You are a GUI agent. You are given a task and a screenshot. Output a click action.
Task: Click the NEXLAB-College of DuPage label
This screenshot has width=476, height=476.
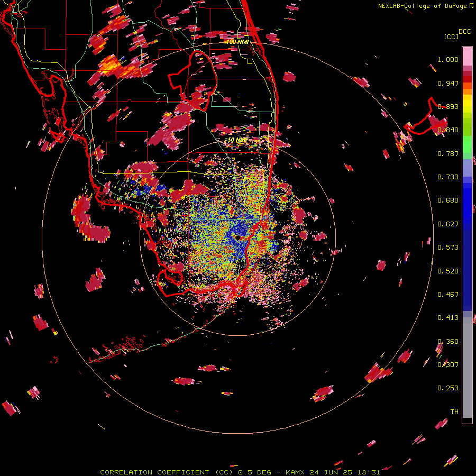[x=423, y=6]
